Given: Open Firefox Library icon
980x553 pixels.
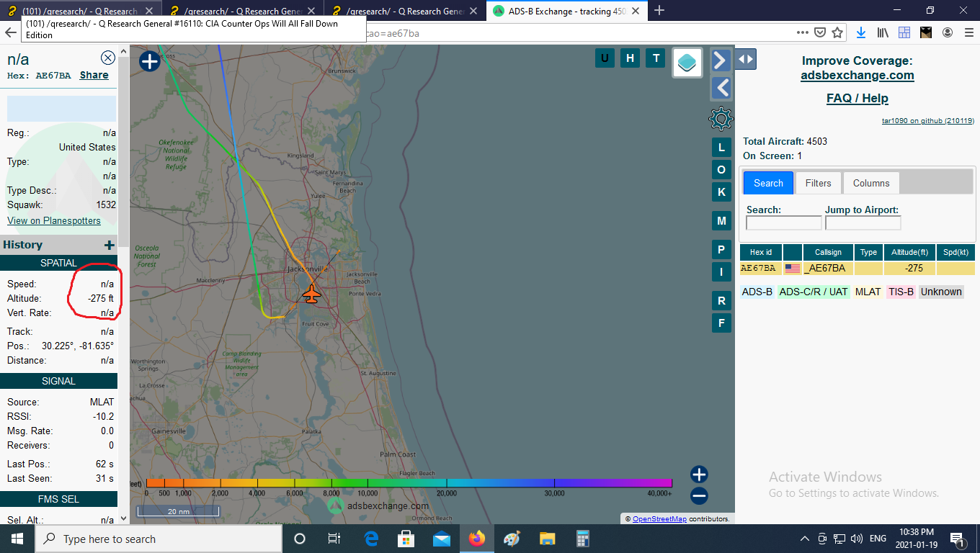Looking at the screenshot, I should point(883,32).
